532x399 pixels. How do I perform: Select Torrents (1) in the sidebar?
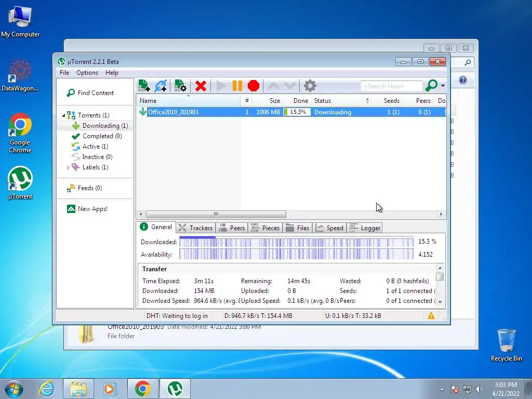(88, 115)
